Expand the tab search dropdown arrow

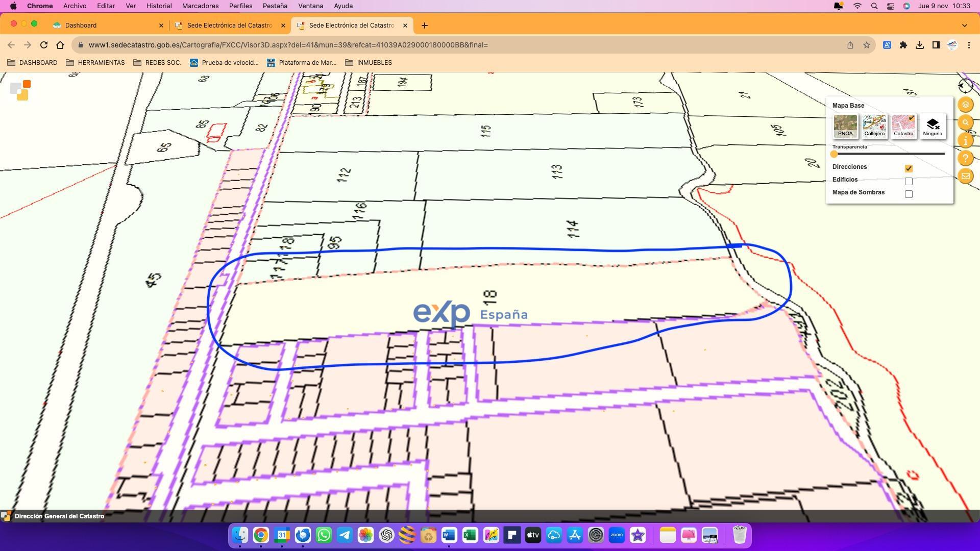(x=964, y=25)
